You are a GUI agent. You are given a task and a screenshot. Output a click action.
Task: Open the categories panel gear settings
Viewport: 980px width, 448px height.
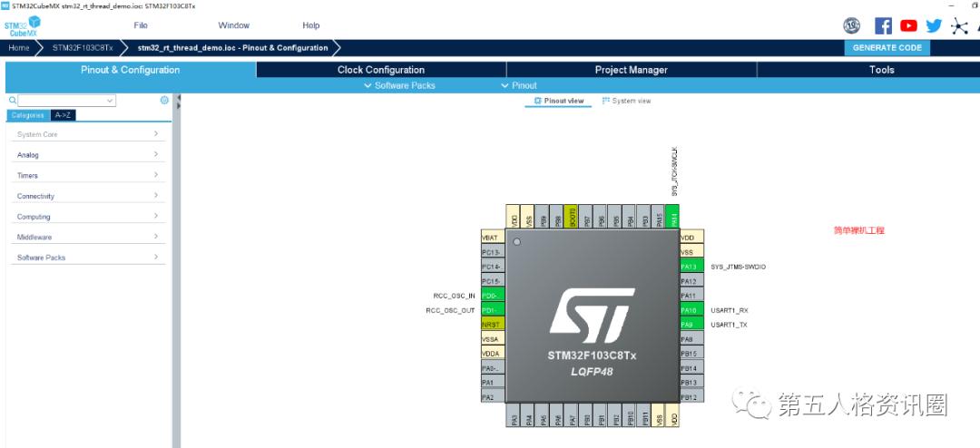pos(164,100)
